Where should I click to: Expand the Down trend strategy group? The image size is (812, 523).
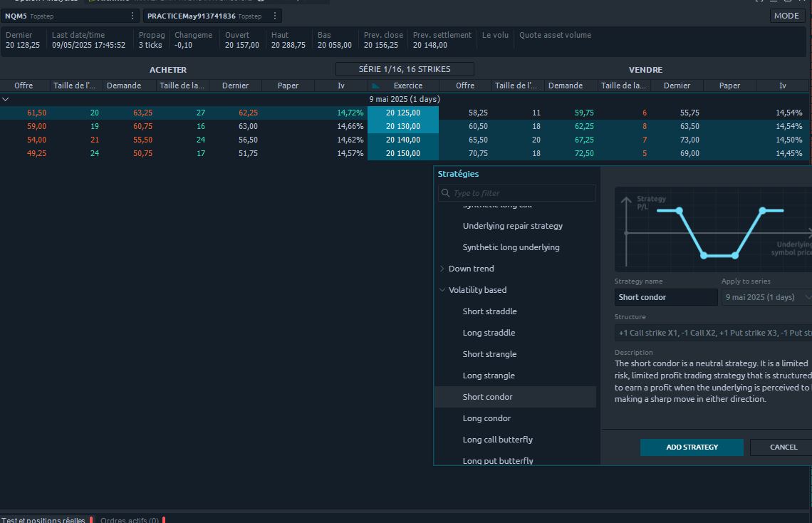(442, 269)
